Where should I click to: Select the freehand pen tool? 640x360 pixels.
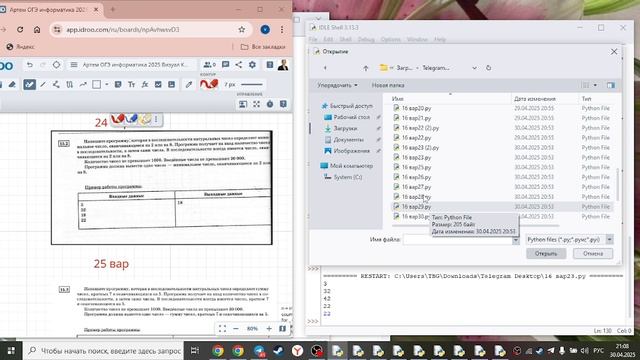29,84
